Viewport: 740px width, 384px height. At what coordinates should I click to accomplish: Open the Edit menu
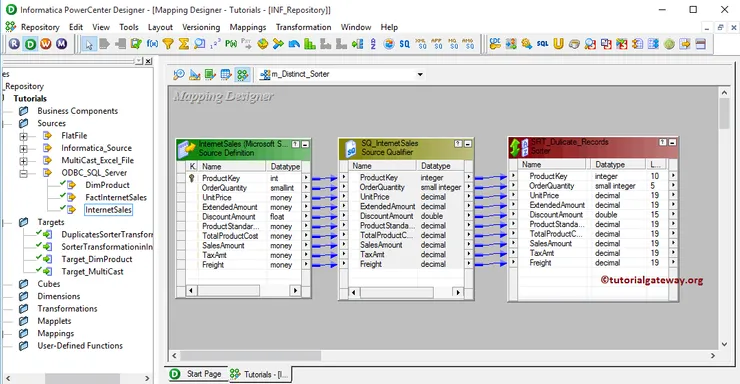point(76,27)
